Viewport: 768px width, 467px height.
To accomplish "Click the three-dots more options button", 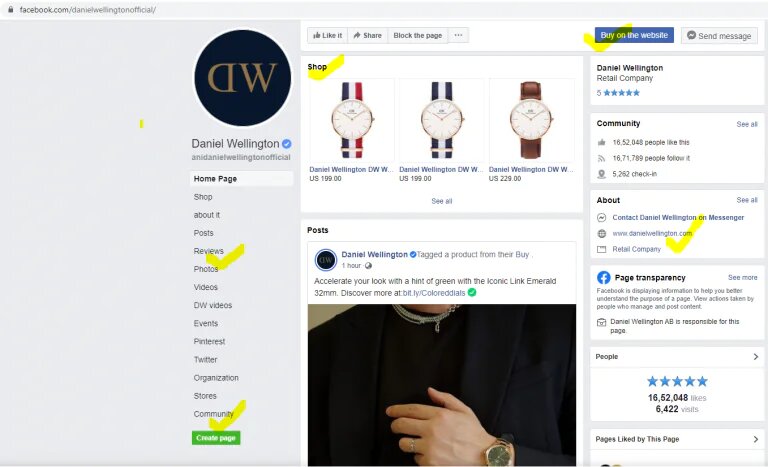I will coord(458,35).
